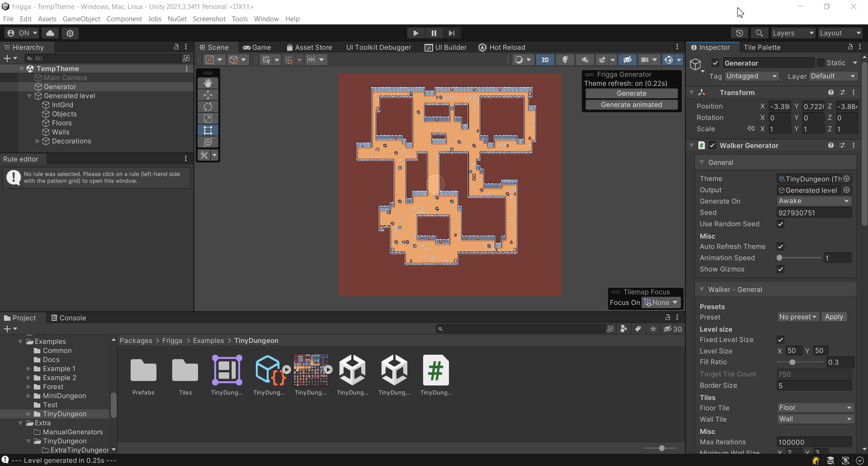Select the Rotate tool
The image size is (868, 466).
(208, 106)
